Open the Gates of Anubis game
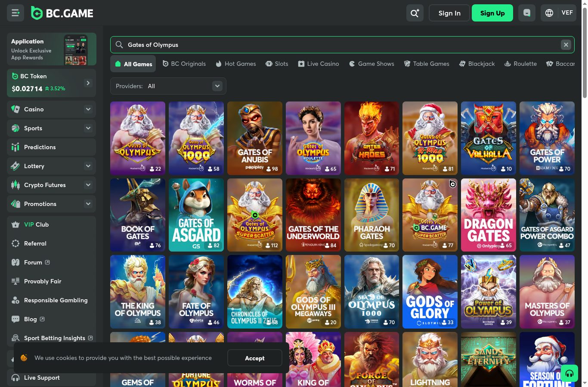588x387 pixels. coord(255,138)
